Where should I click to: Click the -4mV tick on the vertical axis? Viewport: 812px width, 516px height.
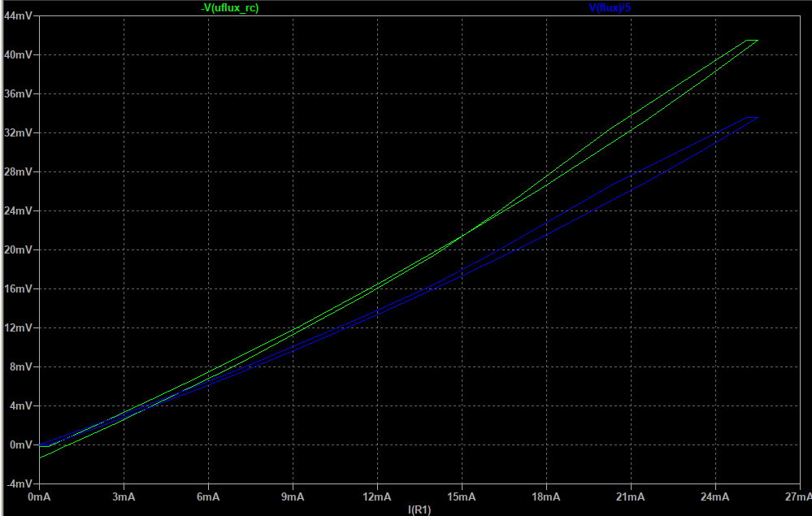coord(18,483)
